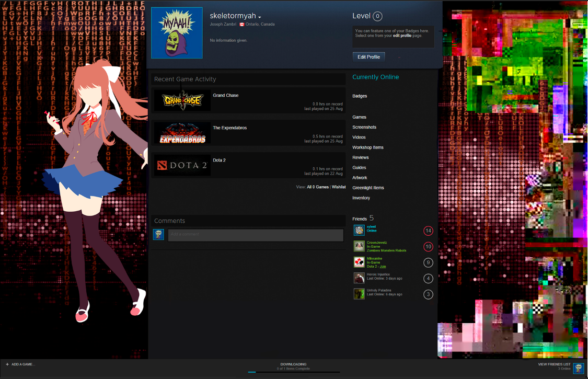Image resolution: width=588 pixels, height=379 pixels.
Task: Open The Expendabros game logo
Action: pyautogui.click(x=182, y=133)
